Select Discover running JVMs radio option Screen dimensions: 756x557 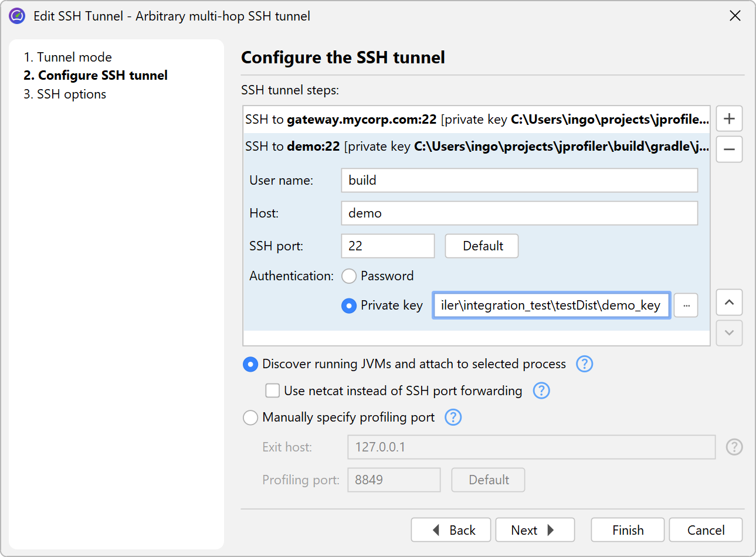pyautogui.click(x=250, y=364)
